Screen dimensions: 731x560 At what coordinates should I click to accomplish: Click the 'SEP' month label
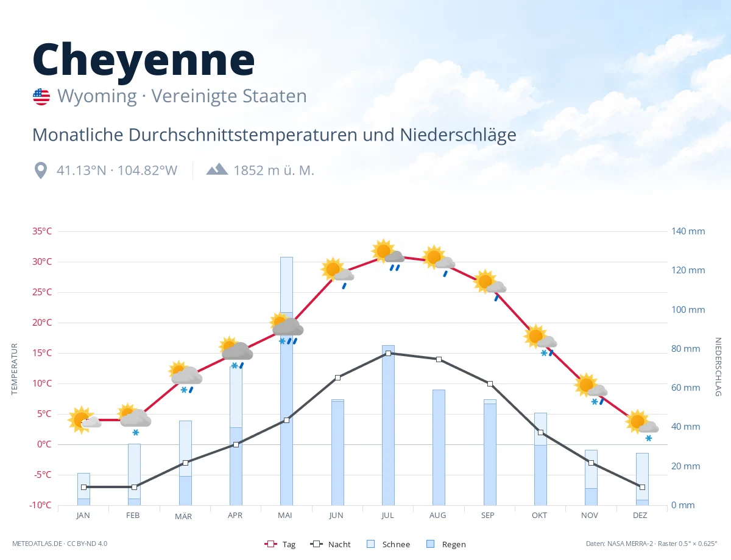coord(488,515)
